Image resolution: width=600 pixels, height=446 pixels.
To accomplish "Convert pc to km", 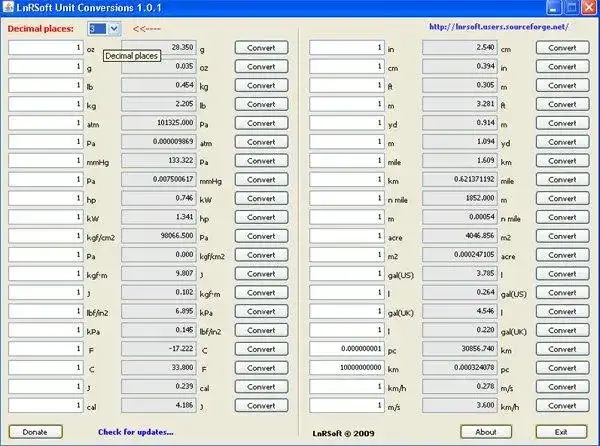I will click(x=562, y=349).
